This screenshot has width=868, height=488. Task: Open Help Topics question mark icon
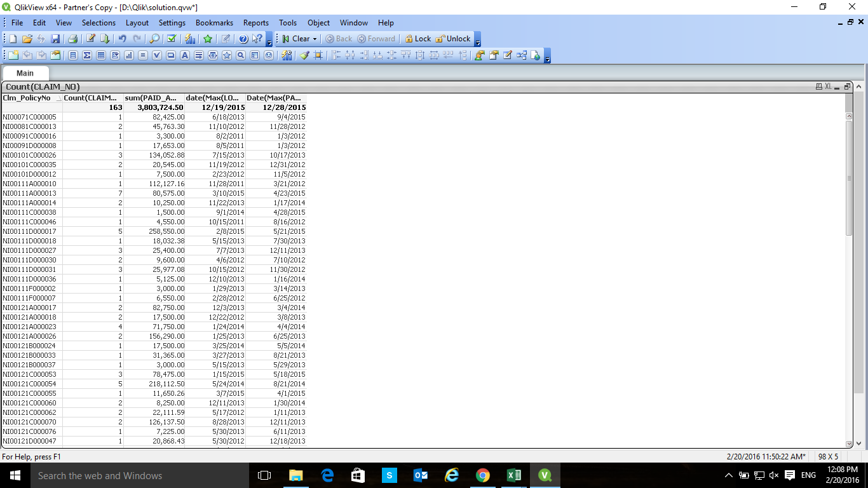point(243,39)
